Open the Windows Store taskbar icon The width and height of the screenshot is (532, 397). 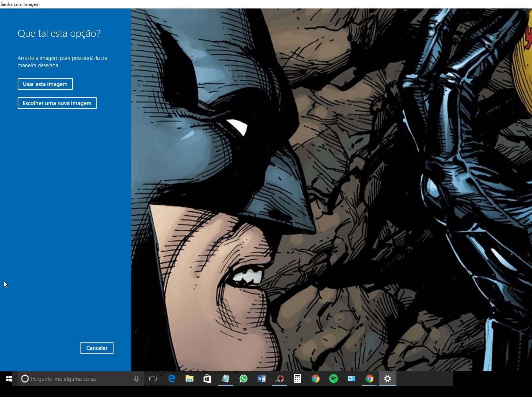(x=208, y=379)
